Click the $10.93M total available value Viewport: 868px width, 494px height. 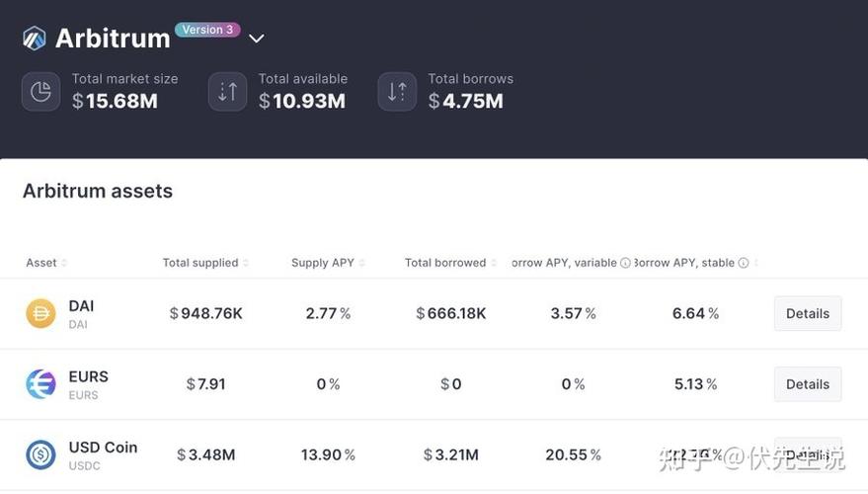pyautogui.click(x=302, y=101)
